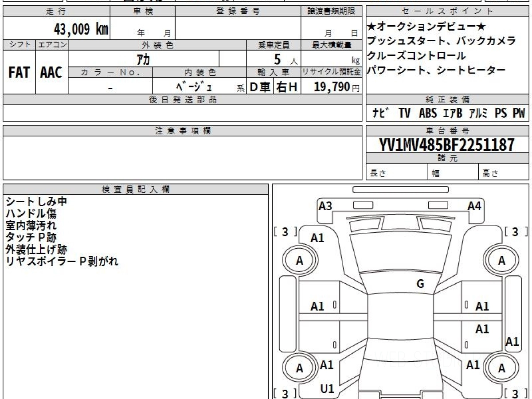Select the AAC air conditioner value

point(51,73)
